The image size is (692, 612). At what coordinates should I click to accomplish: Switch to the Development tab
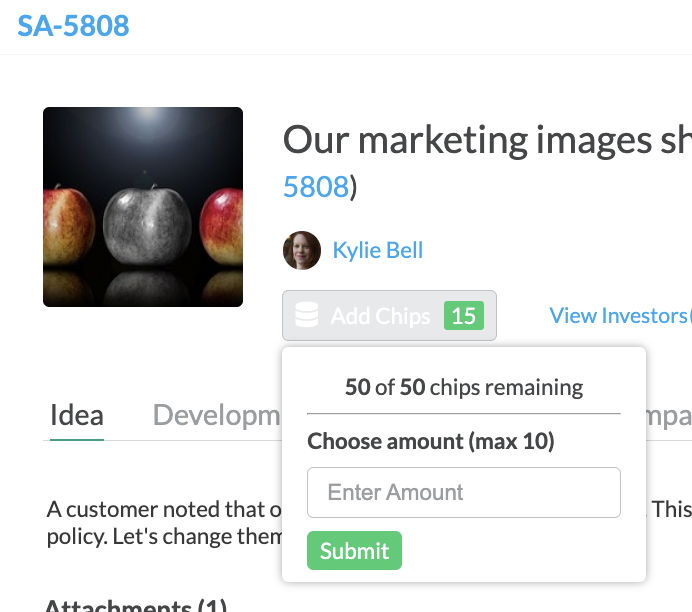[x=216, y=415]
